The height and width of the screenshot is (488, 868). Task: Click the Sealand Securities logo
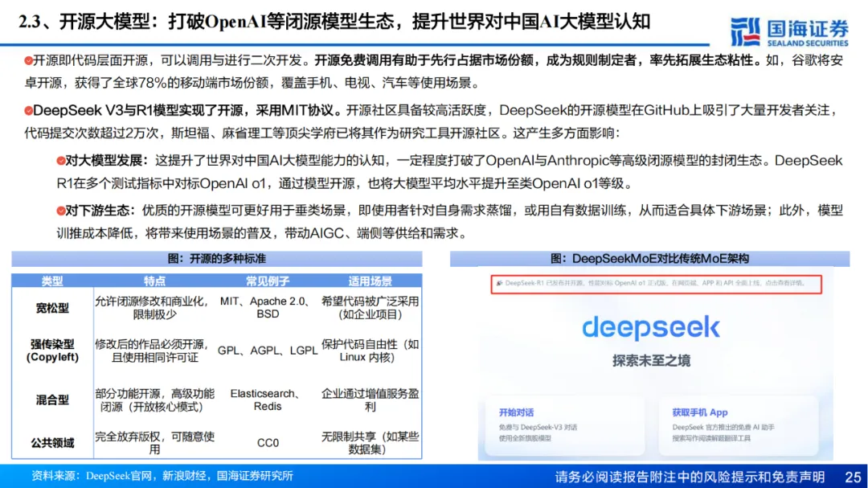pyautogui.click(x=789, y=32)
